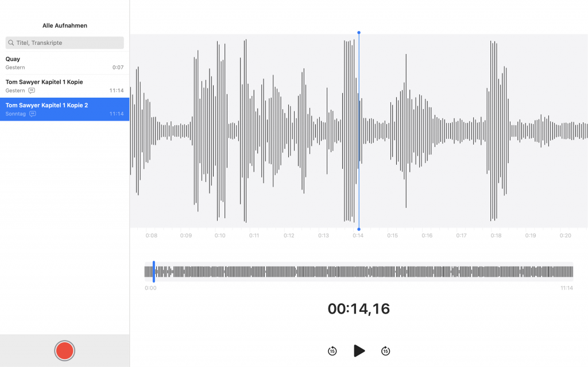Select the highlighted Tom Sawyer Kapitel 1 Kopie 2

tap(64, 109)
